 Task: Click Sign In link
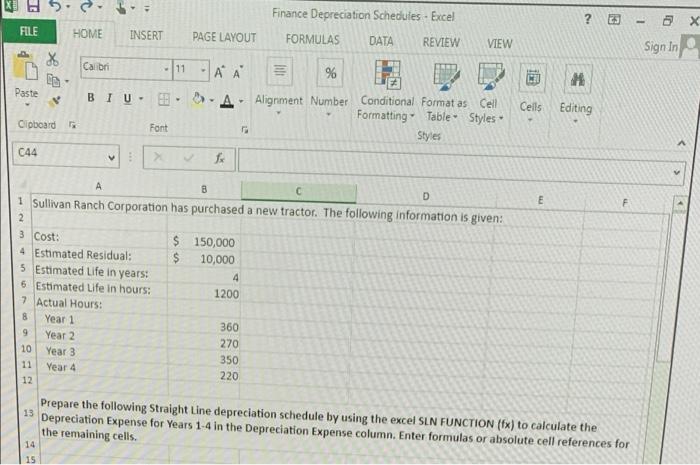pos(661,46)
